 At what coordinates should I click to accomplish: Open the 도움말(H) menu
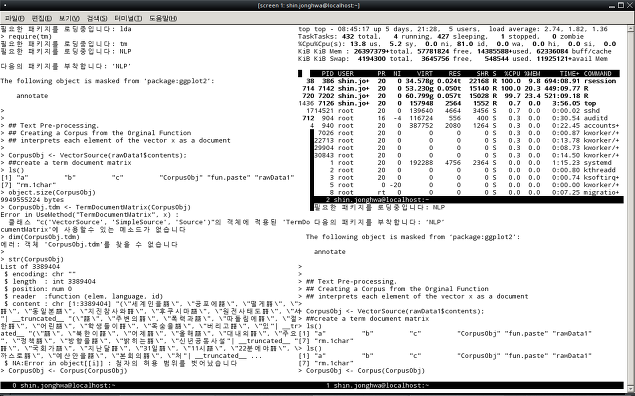click(x=163, y=18)
